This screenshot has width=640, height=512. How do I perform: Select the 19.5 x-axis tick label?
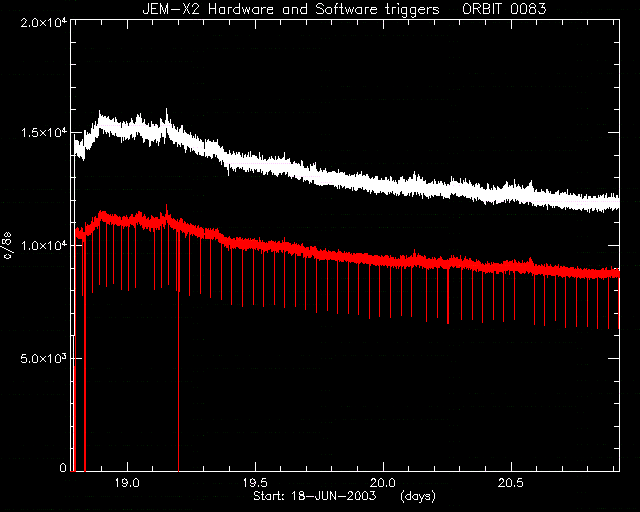pyautogui.click(x=256, y=483)
